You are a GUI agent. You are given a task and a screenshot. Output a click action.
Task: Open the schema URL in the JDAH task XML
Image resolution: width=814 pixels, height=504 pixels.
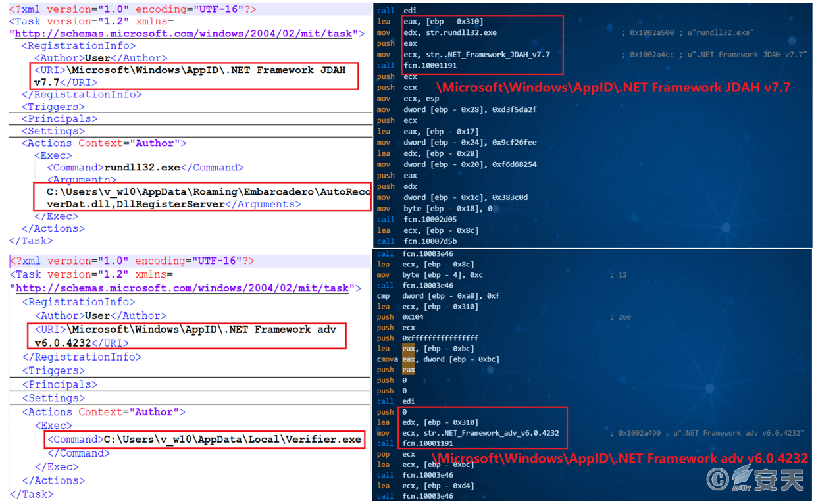click(187, 34)
